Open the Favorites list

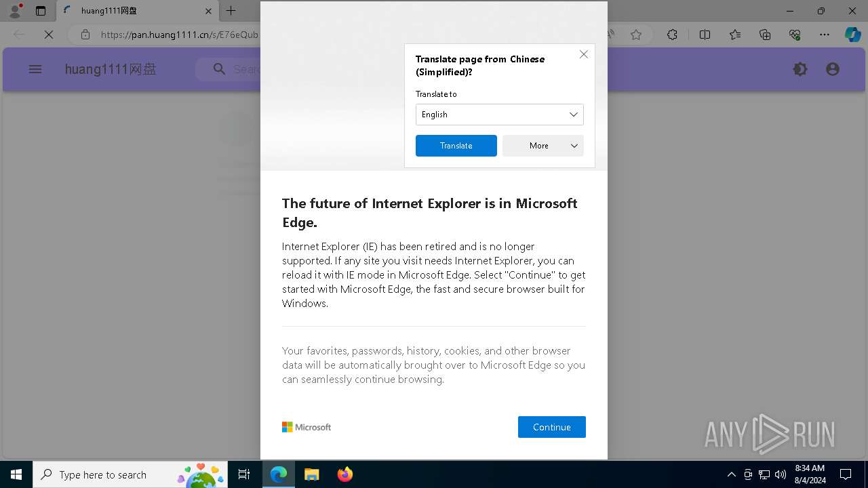pos(735,35)
